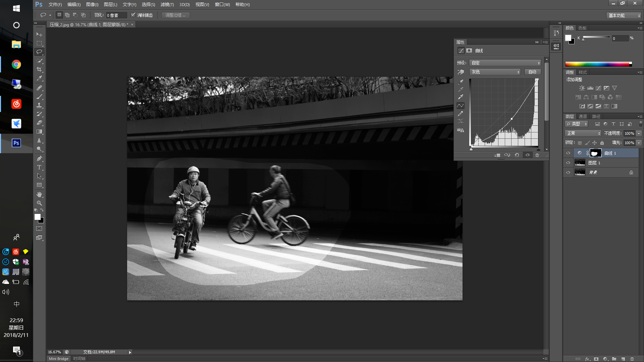This screenshot has height=362, width=644.
Task: Open the Mini Bridge panel
Action: coord(59,359)
